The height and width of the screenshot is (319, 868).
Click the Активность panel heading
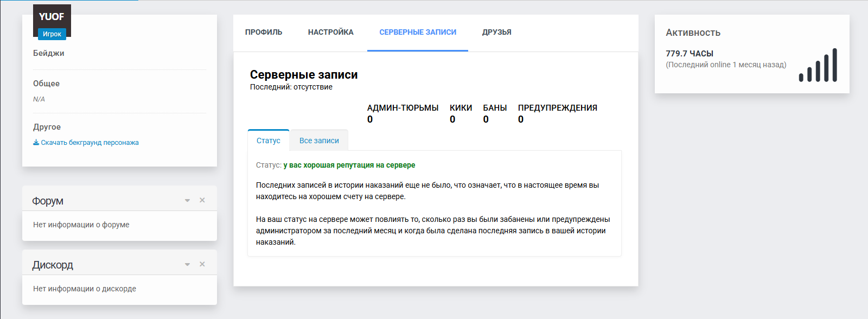[x=693, y=33]
